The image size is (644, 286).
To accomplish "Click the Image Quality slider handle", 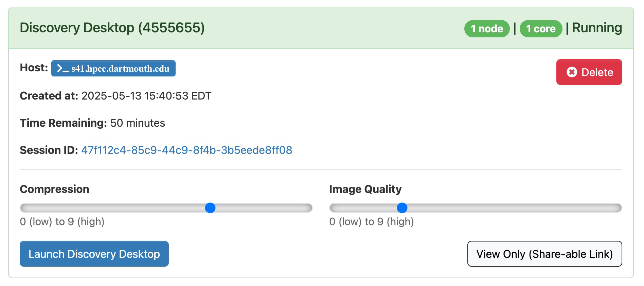I will pos(402,208).
